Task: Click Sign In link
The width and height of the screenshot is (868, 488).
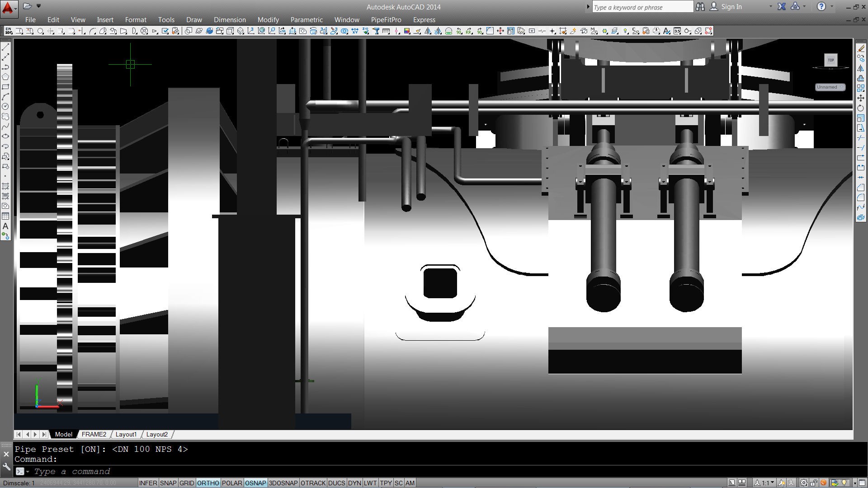Action: tap(731, 7)
